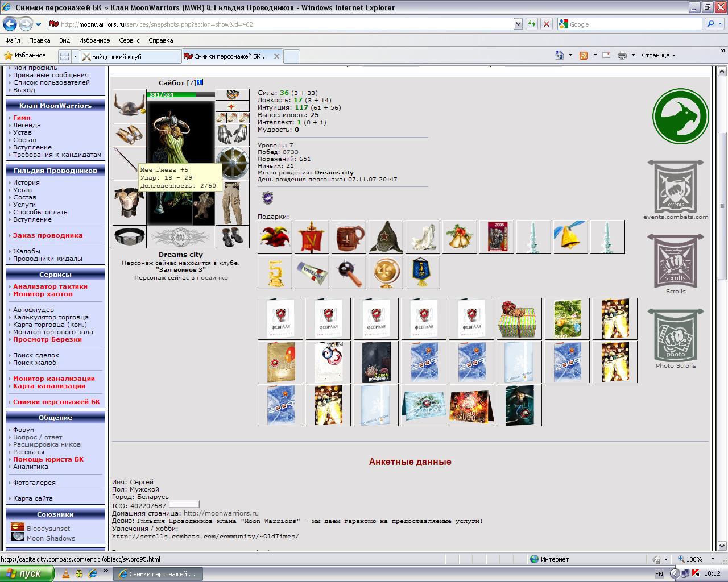The image size is (728, 582).
Task: Click the magnifier search button
Action: (710, 24)
